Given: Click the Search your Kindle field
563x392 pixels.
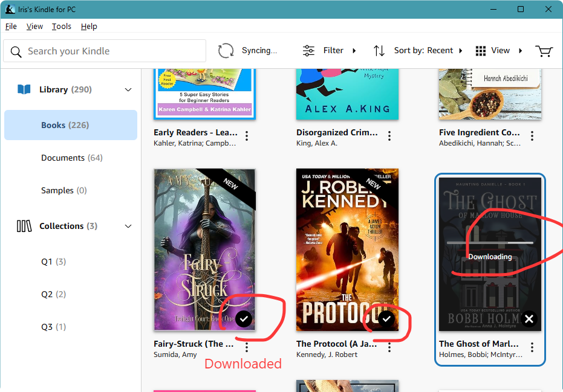Looking at the screenshot, I should click(104, 51).
